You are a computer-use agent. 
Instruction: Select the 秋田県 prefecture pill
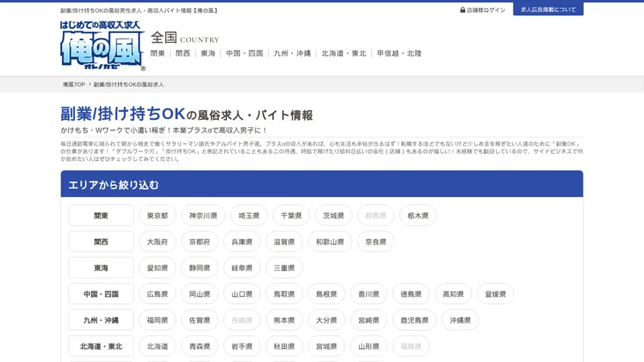[x=284, y=347]
